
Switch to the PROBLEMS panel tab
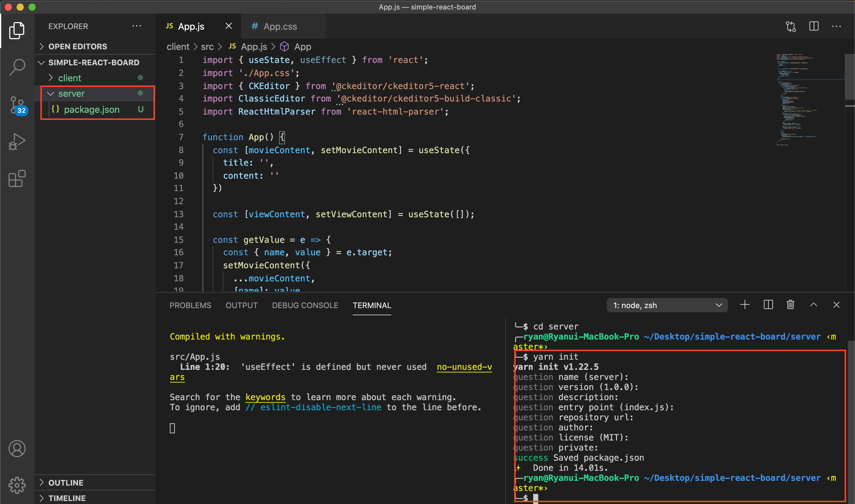coord(190,305)
